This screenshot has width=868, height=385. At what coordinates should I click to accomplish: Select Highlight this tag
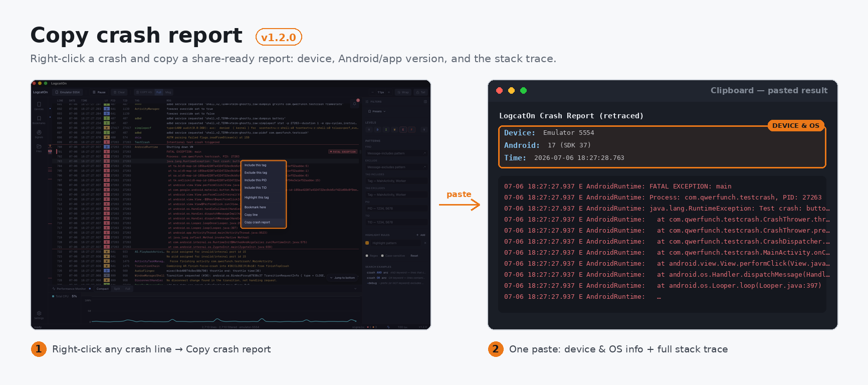[264, 197]
